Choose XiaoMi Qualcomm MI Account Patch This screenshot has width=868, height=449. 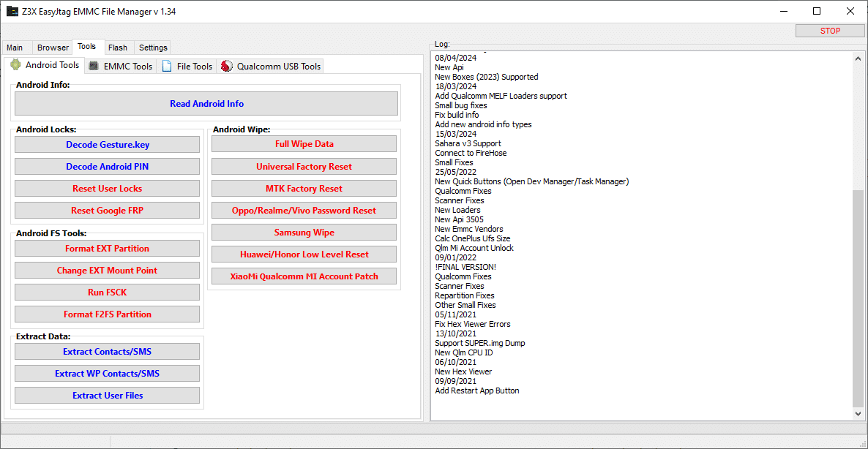click(x=304, y=276)
